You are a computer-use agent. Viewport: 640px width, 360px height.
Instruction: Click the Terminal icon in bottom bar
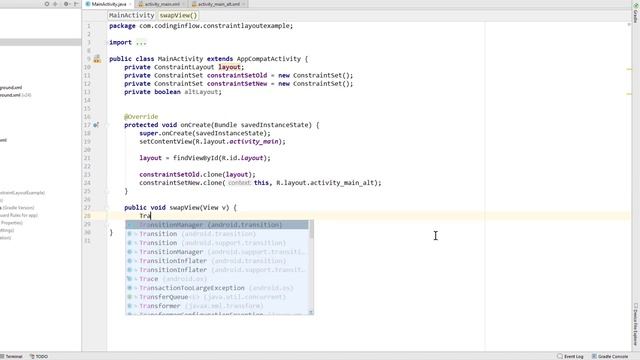[x=3, y=356]
